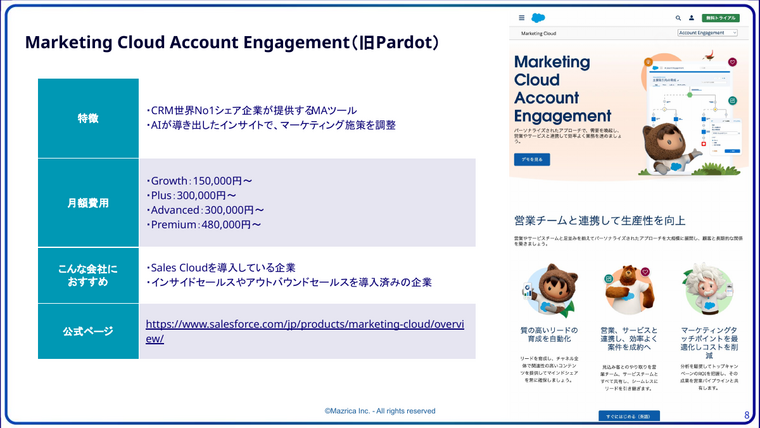
Task: Expand the Account Engagement dropdown
Action: coord(707,33)
